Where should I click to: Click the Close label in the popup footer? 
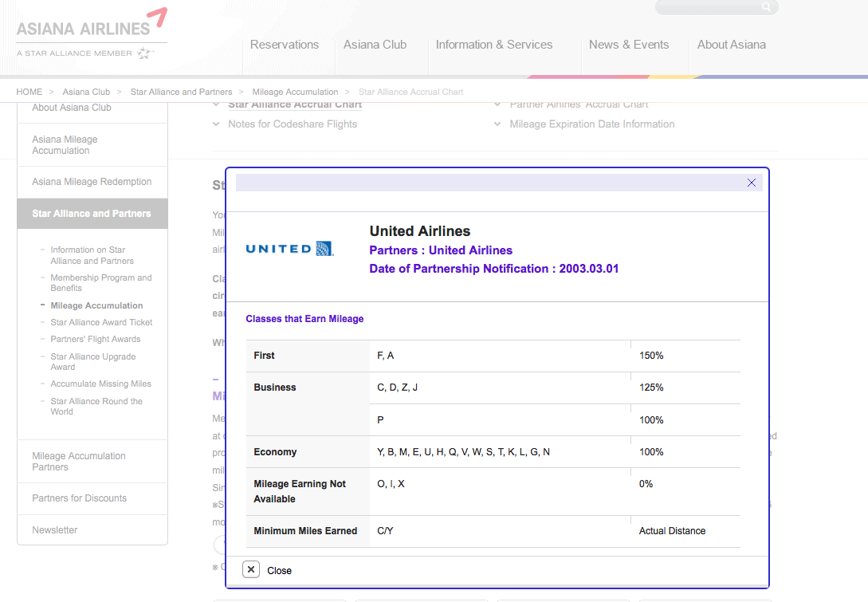pos(279,570)
